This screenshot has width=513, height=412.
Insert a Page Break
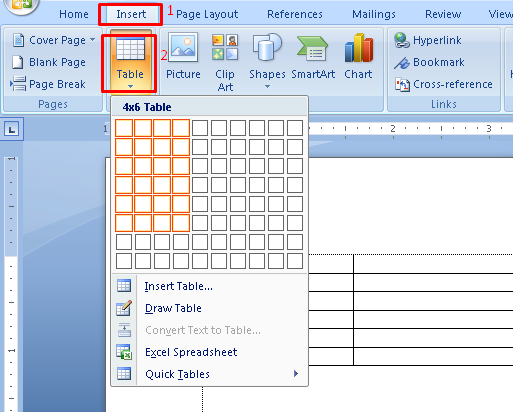point(48,84)
